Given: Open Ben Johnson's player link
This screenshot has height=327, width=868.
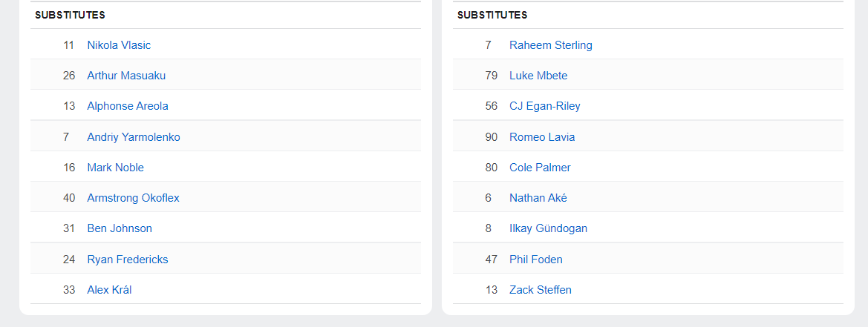Looking at the screenshot, I should pyautogui.click(x=120, y=228).
